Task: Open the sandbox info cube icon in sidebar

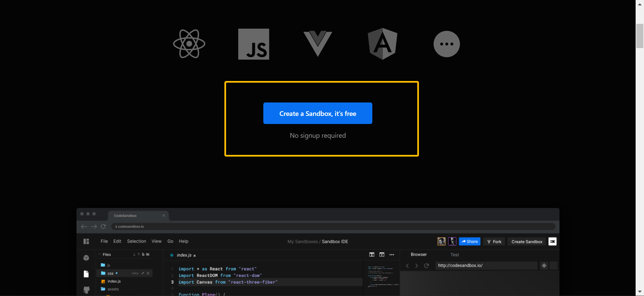Action: [x=86, y=258]
